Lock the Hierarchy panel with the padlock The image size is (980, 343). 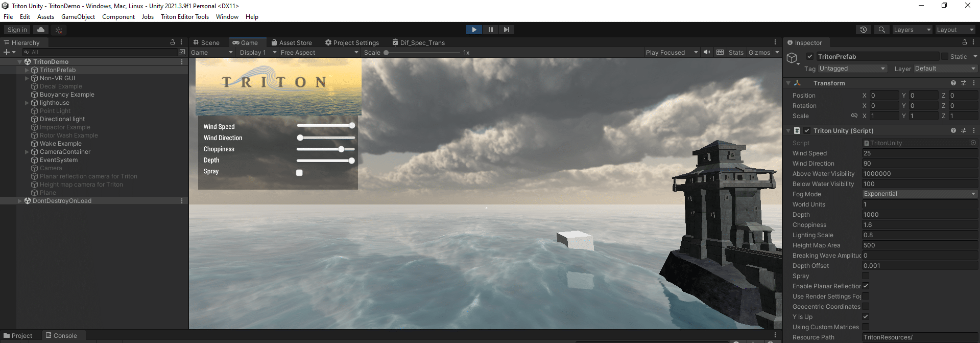(173, 42)
